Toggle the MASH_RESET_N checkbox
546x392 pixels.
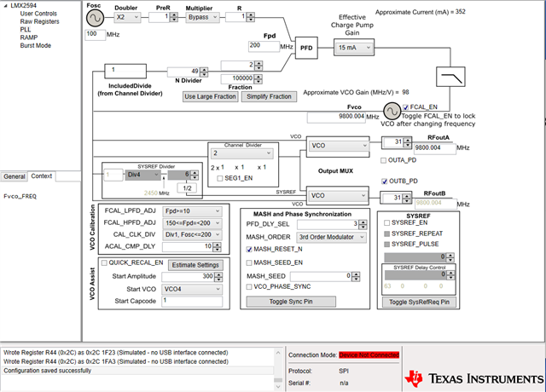click(249, 250)
